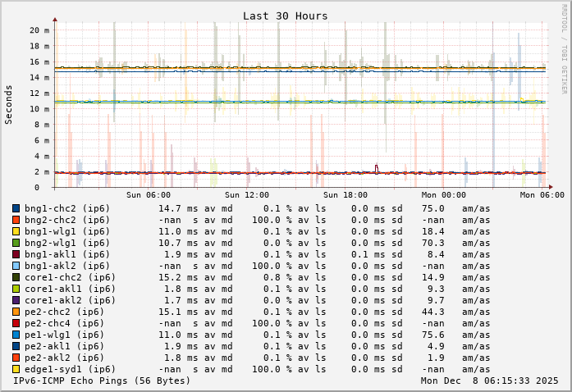Select the bng1-wlg1 (ip6) legend label
The height and width of the screenshot is (392, 572).
click(67, 231)
